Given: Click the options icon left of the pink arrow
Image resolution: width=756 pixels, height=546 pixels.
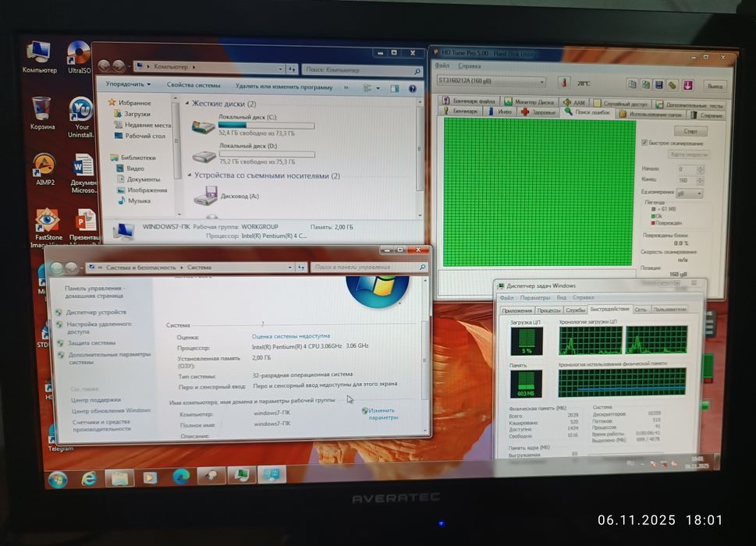Looking at the screenshot, I should (673, 85).
